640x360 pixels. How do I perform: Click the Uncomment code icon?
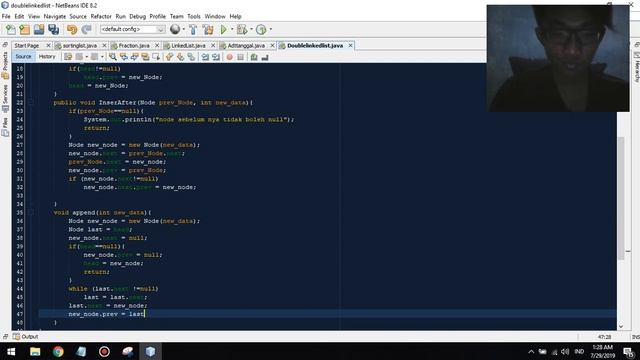coord(265,57)
